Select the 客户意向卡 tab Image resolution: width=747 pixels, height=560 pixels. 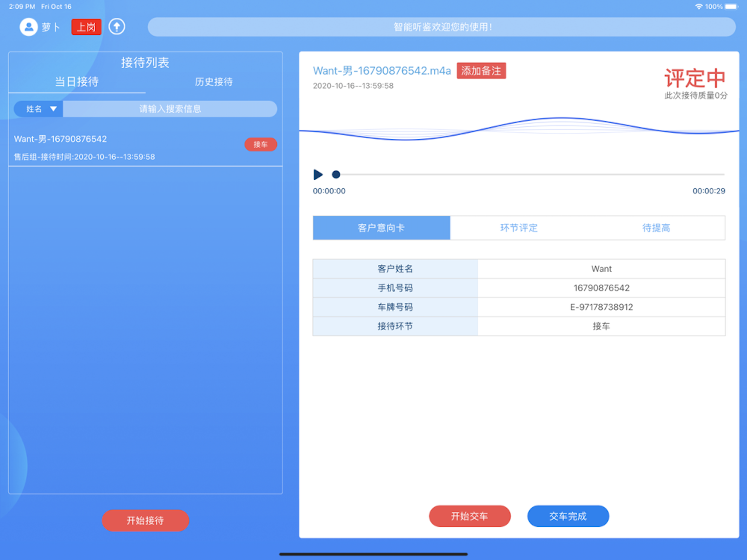381,228
